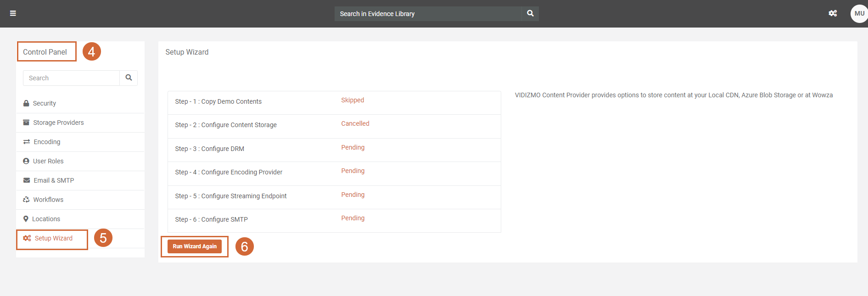Click the Control Panel search magnifier button
This screenshot has height=296, width=868.
129,78
